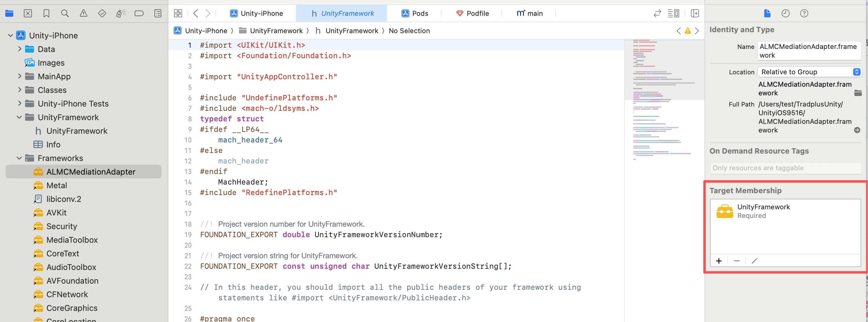Select UnityFramework header file in navigator
Viewport: 868px width, 322px height.
click(77, 131)
